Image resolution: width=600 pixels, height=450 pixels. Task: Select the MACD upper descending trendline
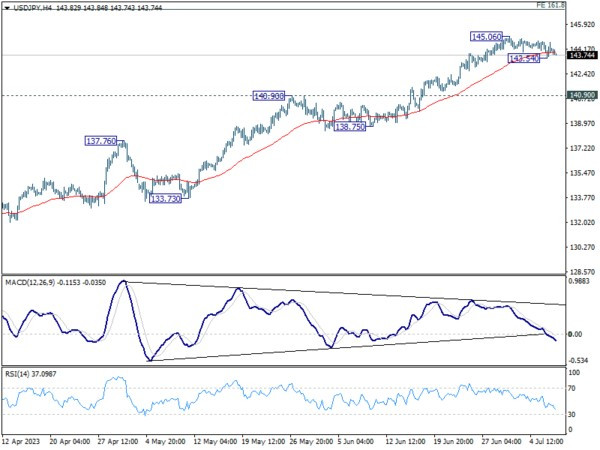(344, 293)
